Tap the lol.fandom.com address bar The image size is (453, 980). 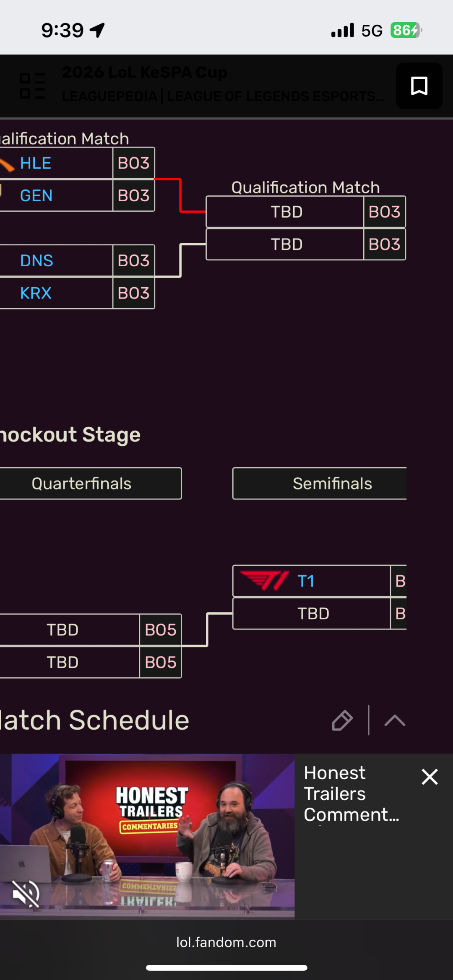pos(226,942)
